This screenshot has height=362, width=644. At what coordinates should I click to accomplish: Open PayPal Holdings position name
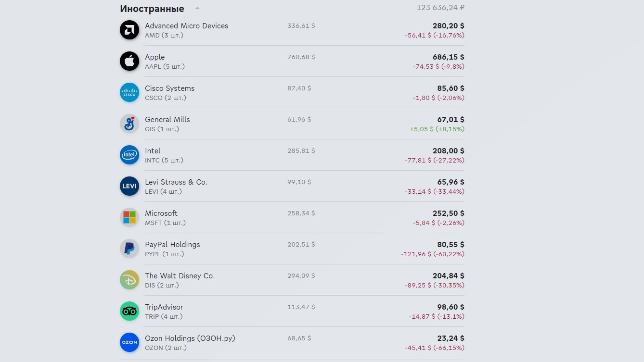tap(172, 244)
